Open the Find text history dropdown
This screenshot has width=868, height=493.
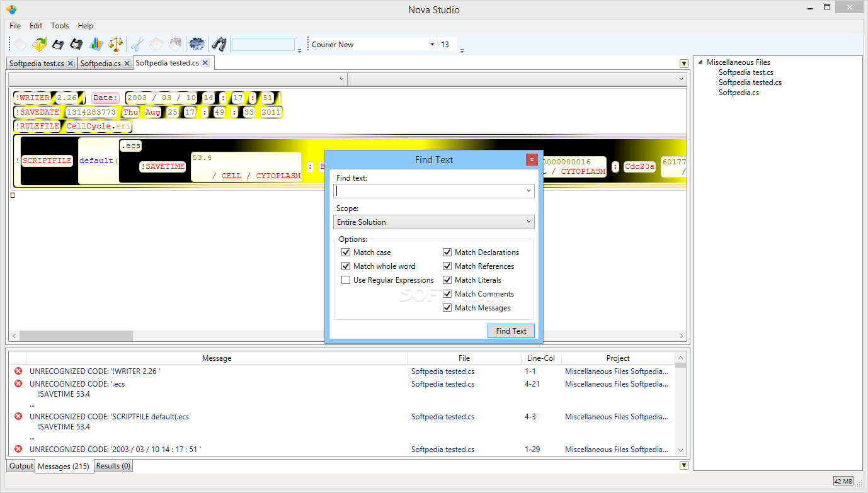point(528,190)
